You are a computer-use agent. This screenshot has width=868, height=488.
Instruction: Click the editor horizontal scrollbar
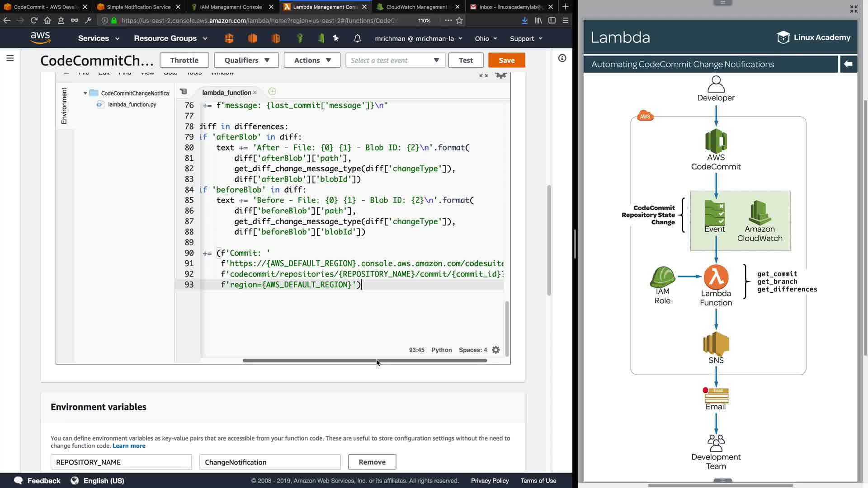coord(364,361)
